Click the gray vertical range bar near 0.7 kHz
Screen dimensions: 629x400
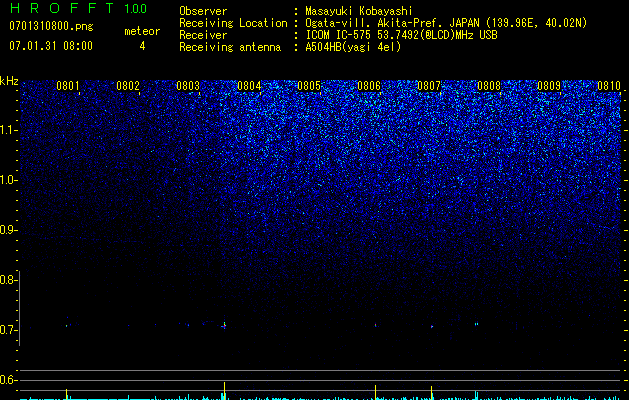pos(19,308)
